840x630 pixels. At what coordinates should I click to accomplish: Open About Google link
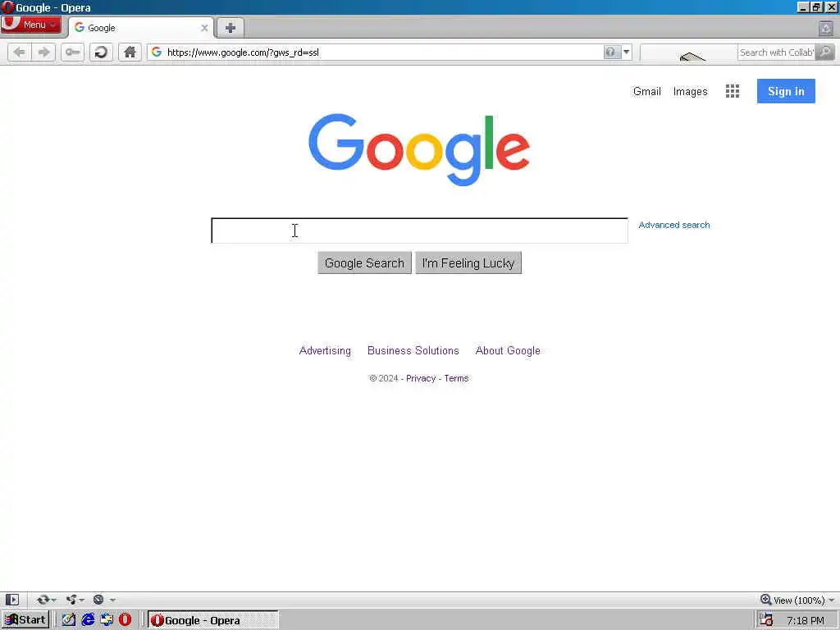click(508, 351)
